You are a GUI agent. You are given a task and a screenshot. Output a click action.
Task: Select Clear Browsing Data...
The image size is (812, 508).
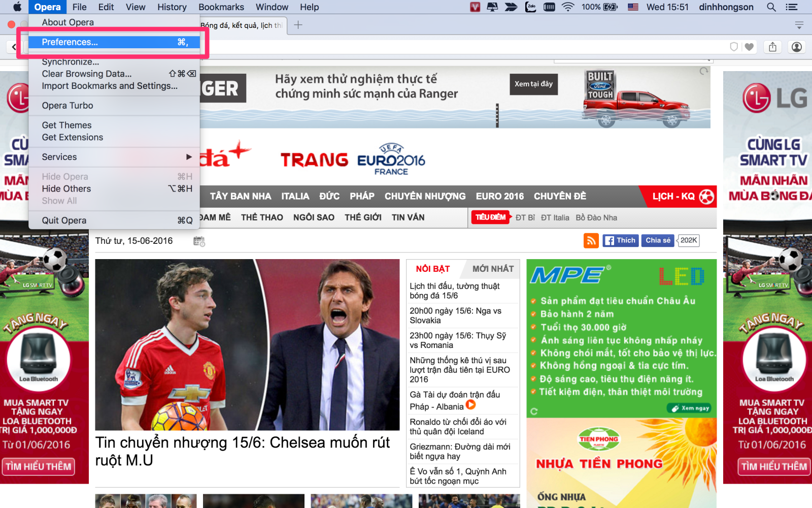coord(114,74)
